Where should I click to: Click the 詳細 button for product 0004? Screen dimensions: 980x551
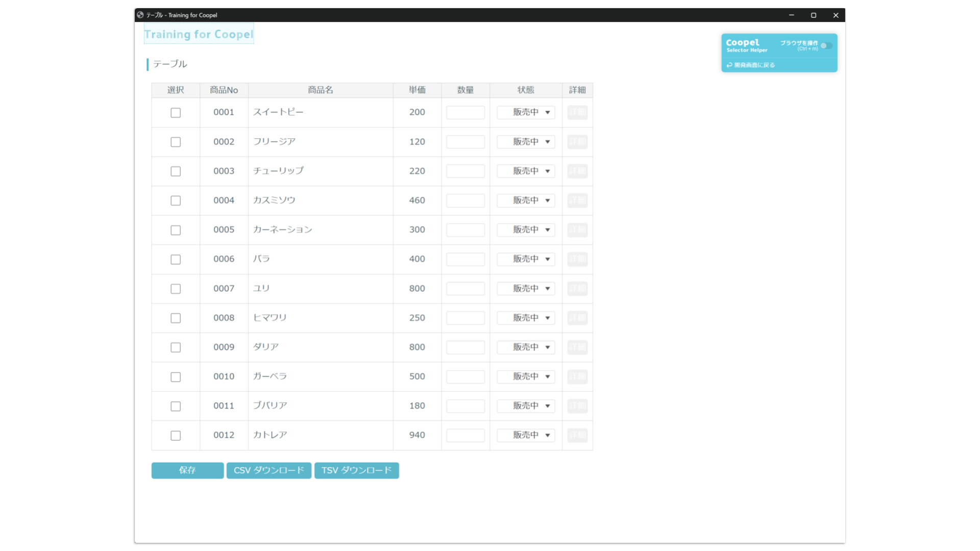pos(577,201)
